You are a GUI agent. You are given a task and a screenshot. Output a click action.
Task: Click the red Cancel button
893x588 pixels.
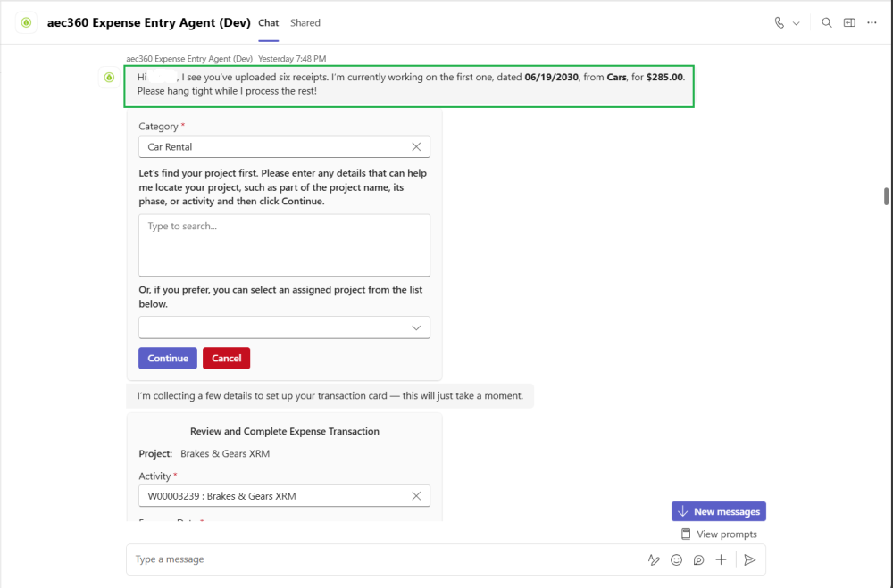click(x=226, y=358)
